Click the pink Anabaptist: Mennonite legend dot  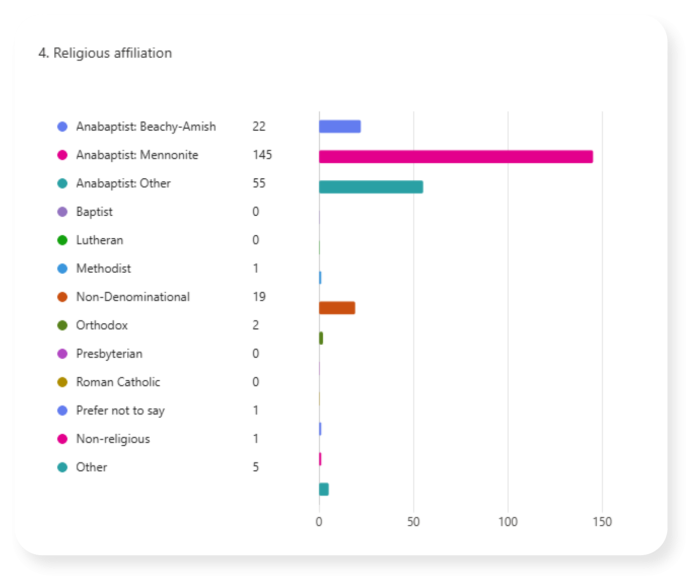coord(62,155)
